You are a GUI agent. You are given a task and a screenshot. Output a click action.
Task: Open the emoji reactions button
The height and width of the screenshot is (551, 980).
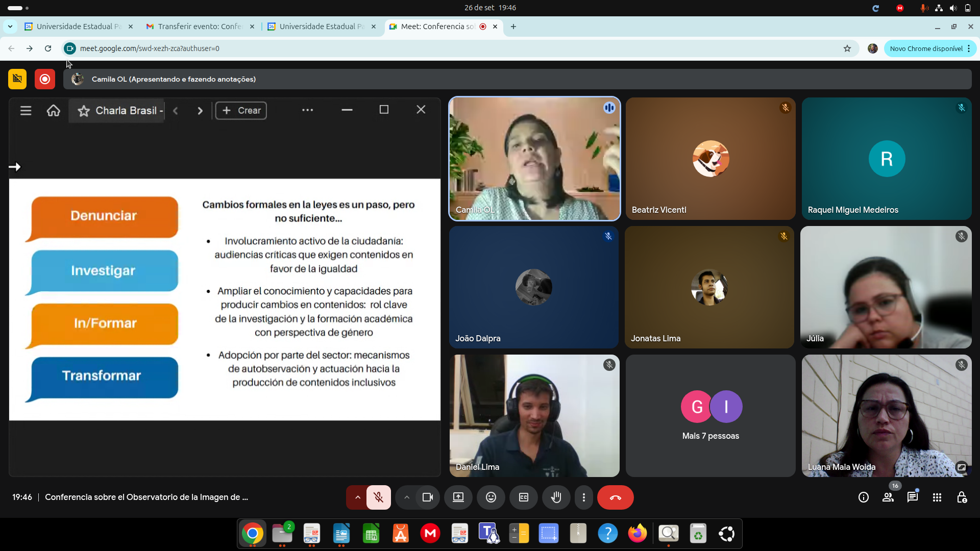[x=491, y=497]
